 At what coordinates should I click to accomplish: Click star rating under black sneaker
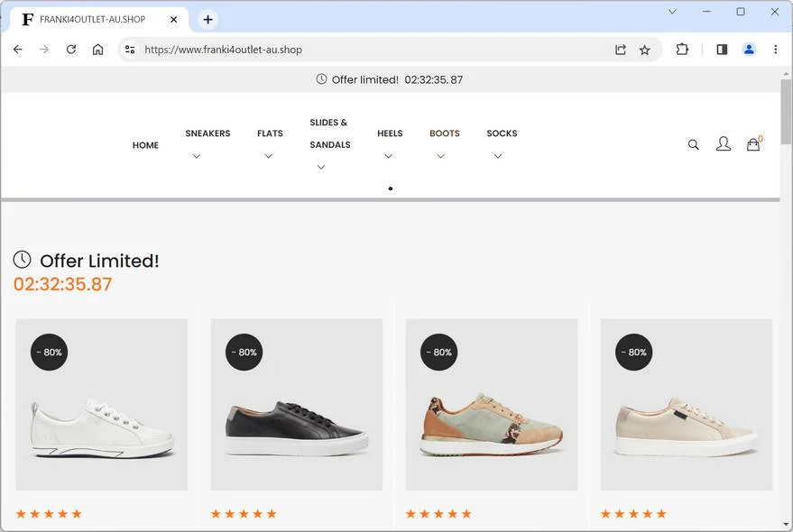pos(244,514)
